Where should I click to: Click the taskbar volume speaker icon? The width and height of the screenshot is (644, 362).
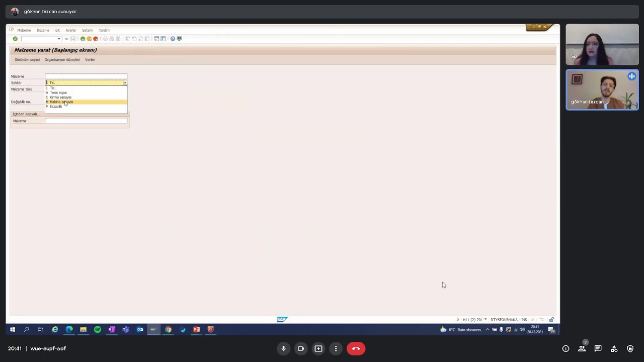pyautogui.click(x=522, y=330)
